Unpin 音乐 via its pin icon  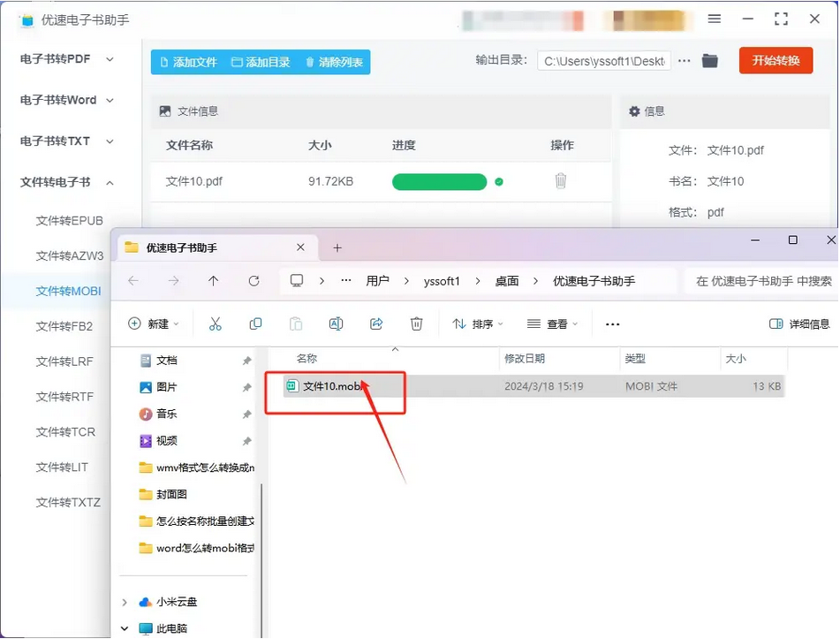[246, 415]
